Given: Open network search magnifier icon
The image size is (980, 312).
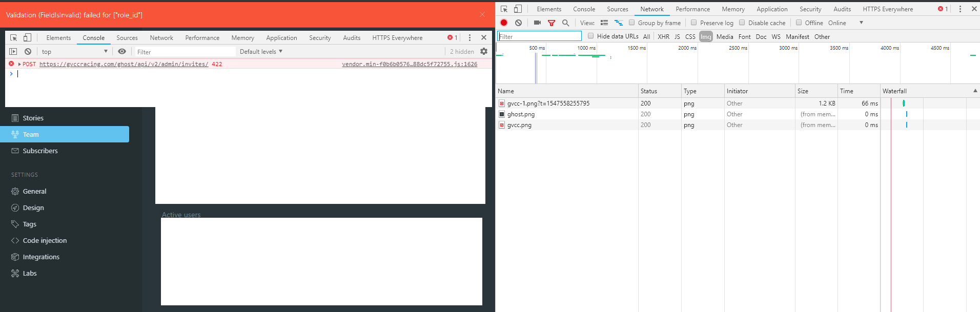Looking at the screenshot, I should (566, 23).
